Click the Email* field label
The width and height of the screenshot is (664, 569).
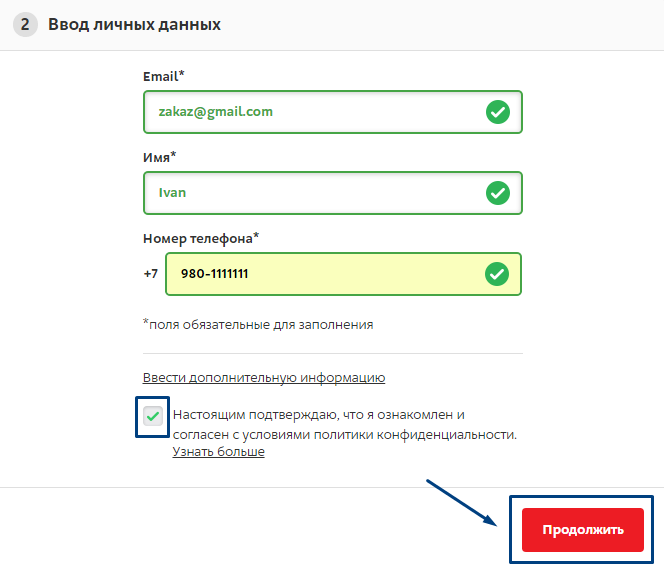click(164, 76)
